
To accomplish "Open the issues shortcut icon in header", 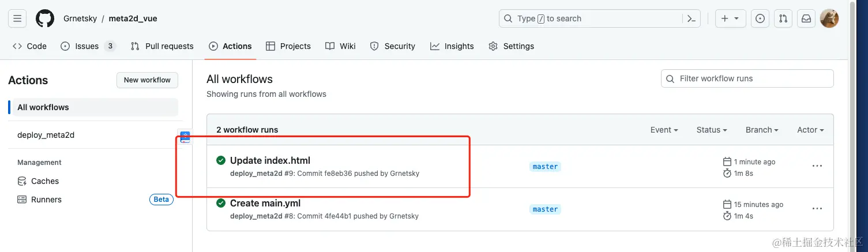I will (x=761, y=18).
